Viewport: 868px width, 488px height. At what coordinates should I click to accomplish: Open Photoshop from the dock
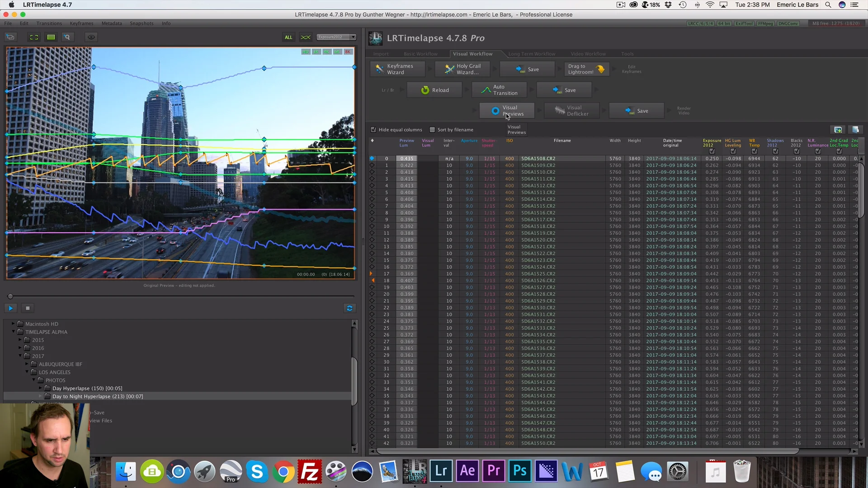[519, 471]
